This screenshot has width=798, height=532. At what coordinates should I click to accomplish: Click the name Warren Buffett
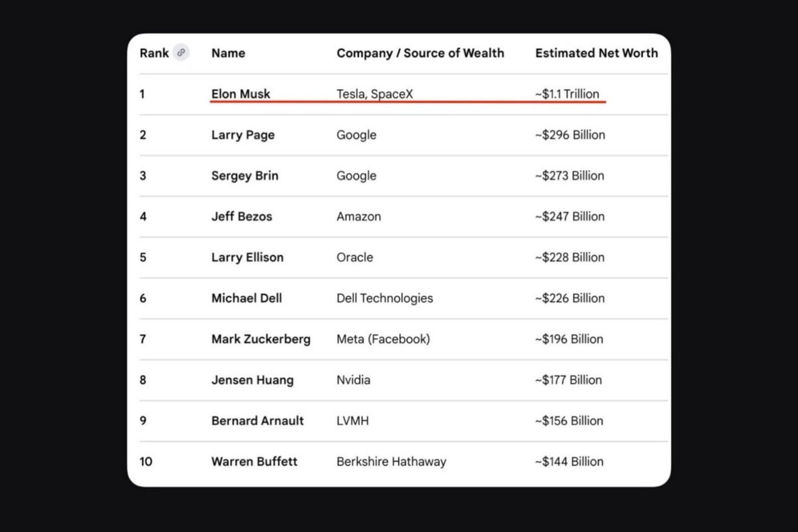pyautogui.click(x=254, y=462)
